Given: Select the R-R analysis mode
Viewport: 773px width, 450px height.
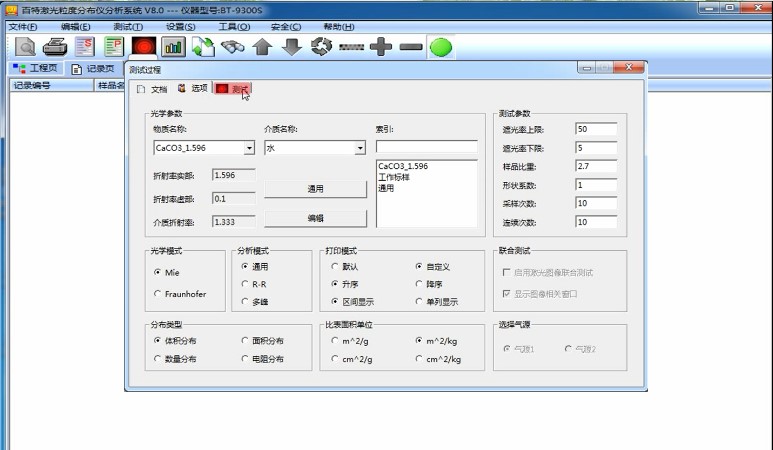Looking at the screenshot, I should pos(245,284).
